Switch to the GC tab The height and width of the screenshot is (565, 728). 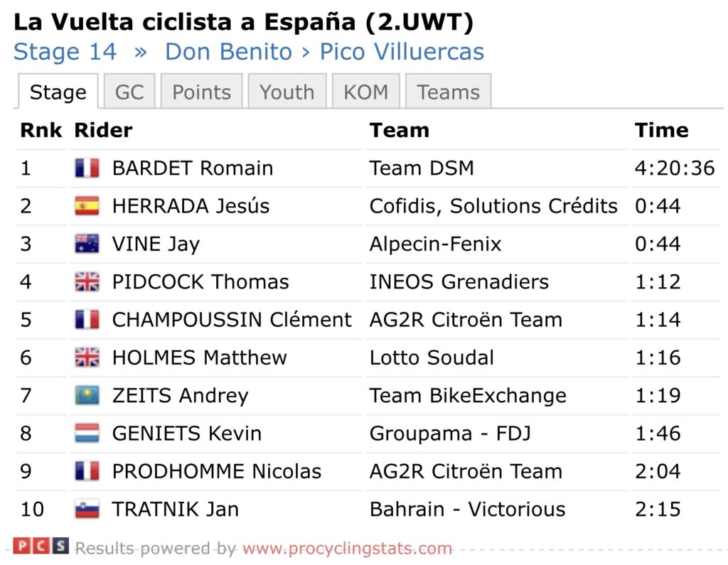point(129,92)
